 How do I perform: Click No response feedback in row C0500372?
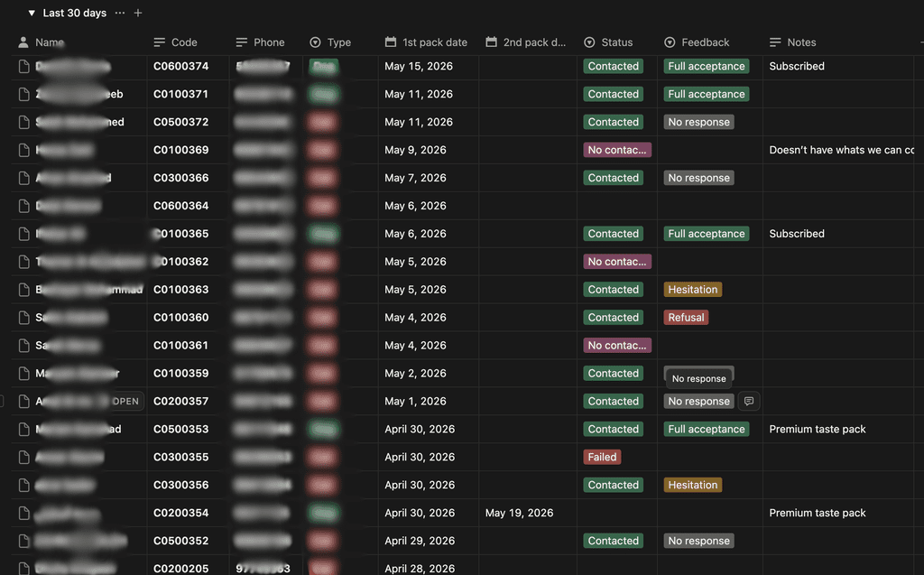(x=699, y=122)
